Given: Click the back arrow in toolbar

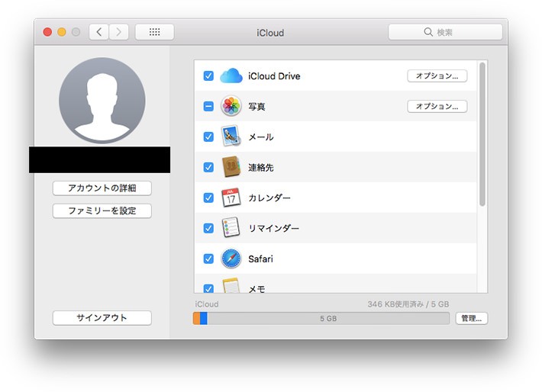Looking at the screenshot, I should click(99, 32).
